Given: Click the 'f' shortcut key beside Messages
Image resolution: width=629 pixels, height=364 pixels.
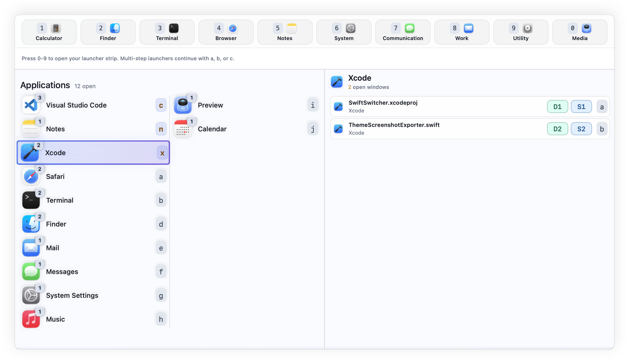Looking at the screenshot, I should 161,272.
